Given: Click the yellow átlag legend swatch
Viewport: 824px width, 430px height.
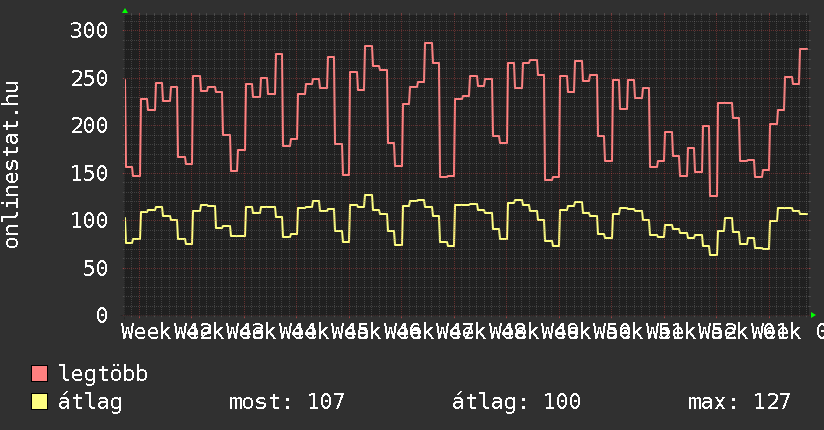Looking at the screenshot, I should 40,402.
